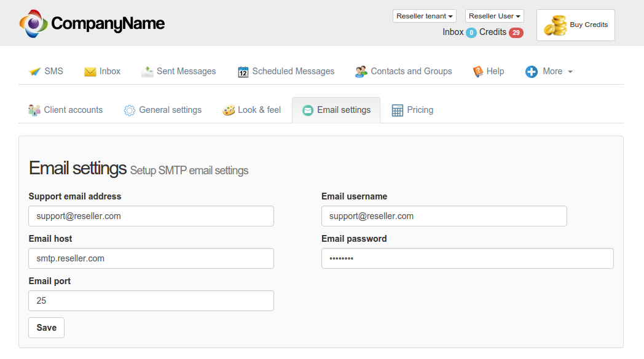
Task: Click the Inbox count badge
Action: (x=471, y=33)
